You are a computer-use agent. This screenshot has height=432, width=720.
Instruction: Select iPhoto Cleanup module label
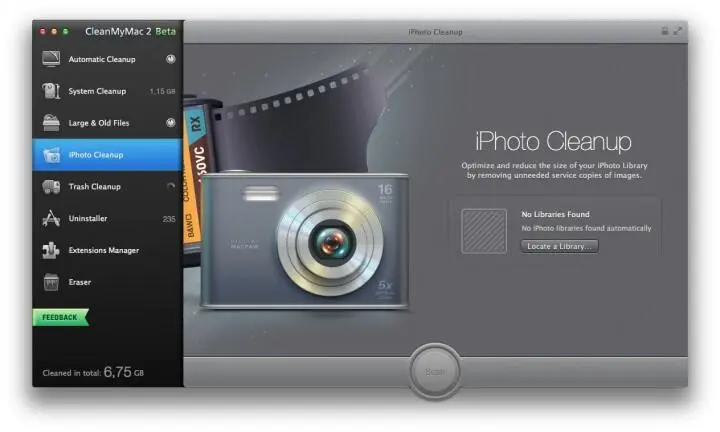click(x=96, y=155)
